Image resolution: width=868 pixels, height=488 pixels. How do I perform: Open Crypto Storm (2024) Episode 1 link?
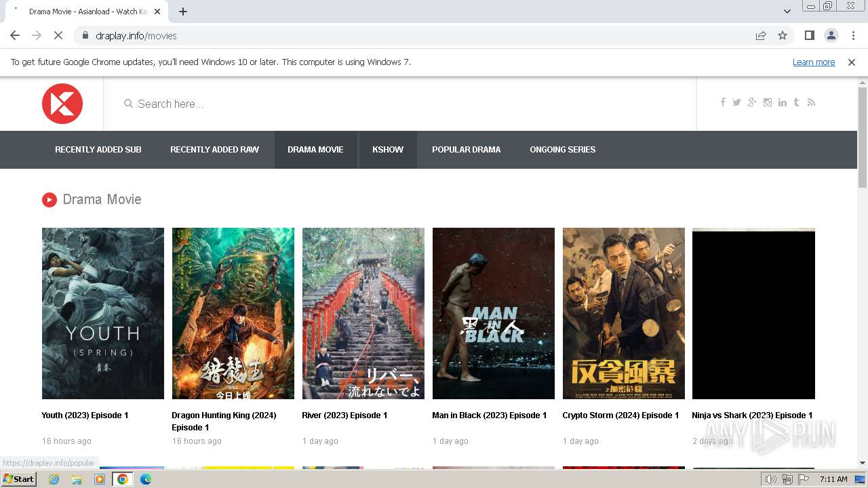(x=620, y=415)
